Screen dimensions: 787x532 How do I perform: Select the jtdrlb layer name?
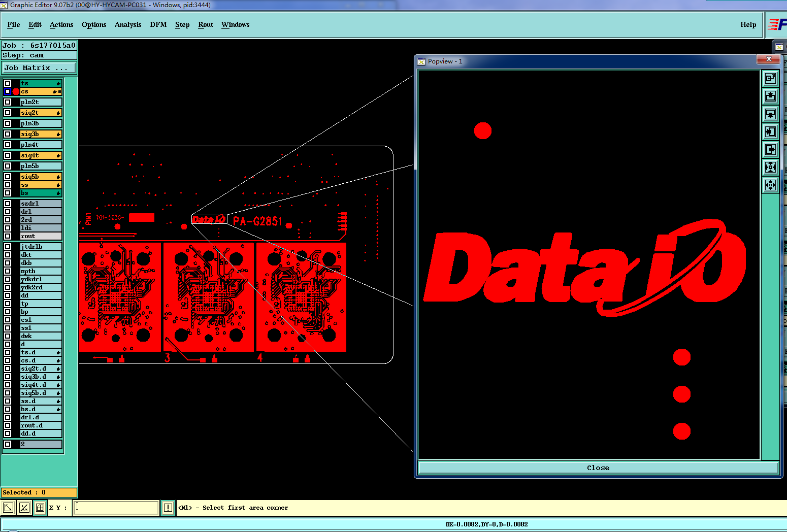point(41,247)
